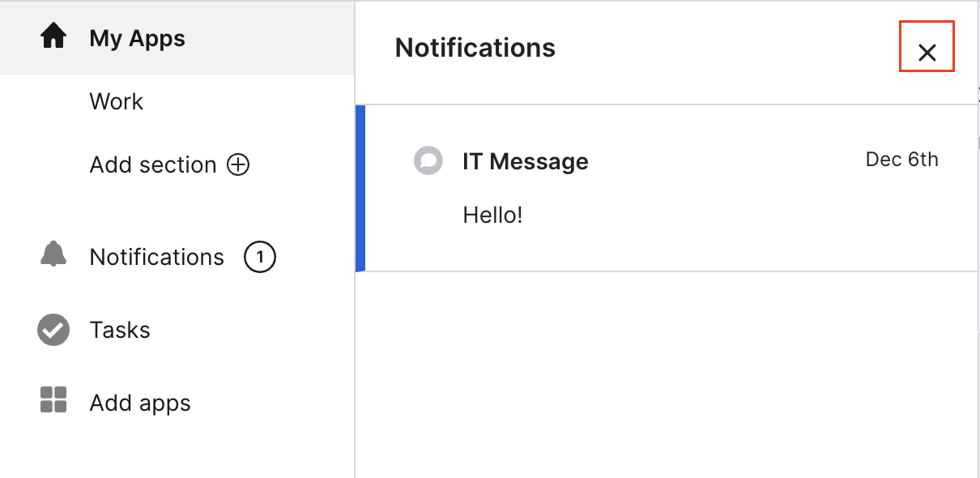The width and height of the screenshot is (980, 478).
Task: Click the notification count badge showing 1
Action: pos(260,258)
